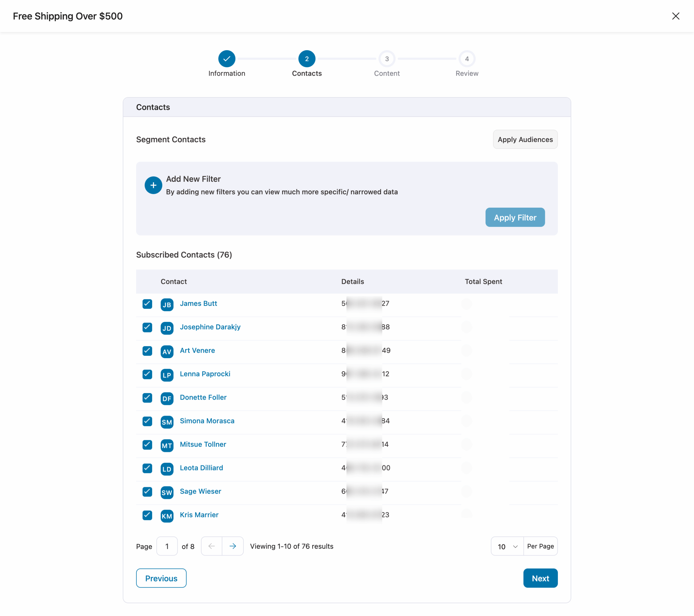The image size is (694, 616).
Task: Click the completed Information step checkmark
Action: tap(227, 58)
